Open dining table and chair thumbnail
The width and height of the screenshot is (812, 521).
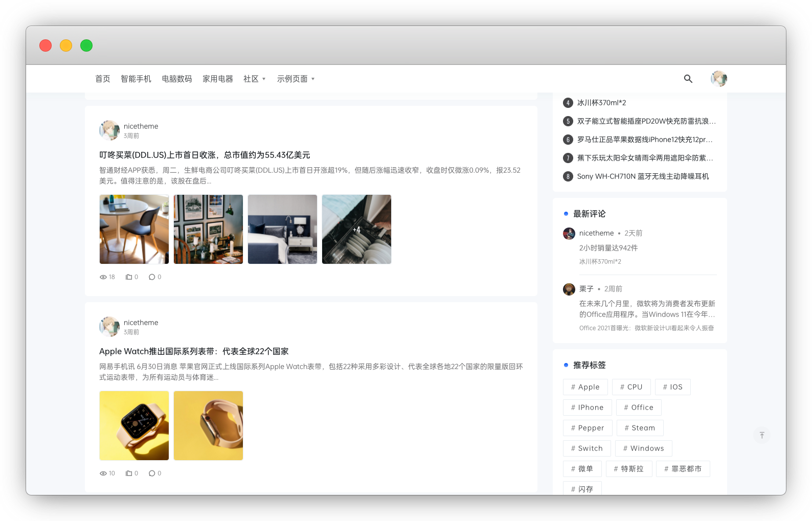(x=134, y=229)
